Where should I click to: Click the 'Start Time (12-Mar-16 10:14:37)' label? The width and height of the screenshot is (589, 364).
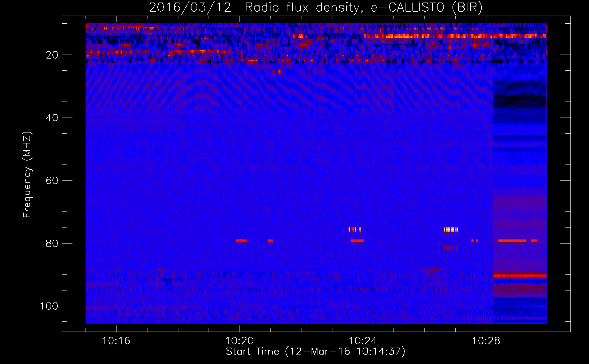pos(316,352)
